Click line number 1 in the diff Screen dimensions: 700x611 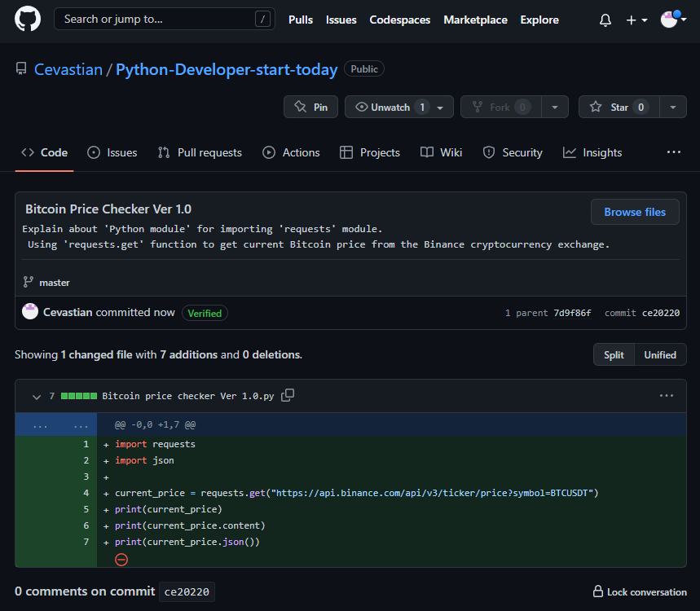[86, 444]
